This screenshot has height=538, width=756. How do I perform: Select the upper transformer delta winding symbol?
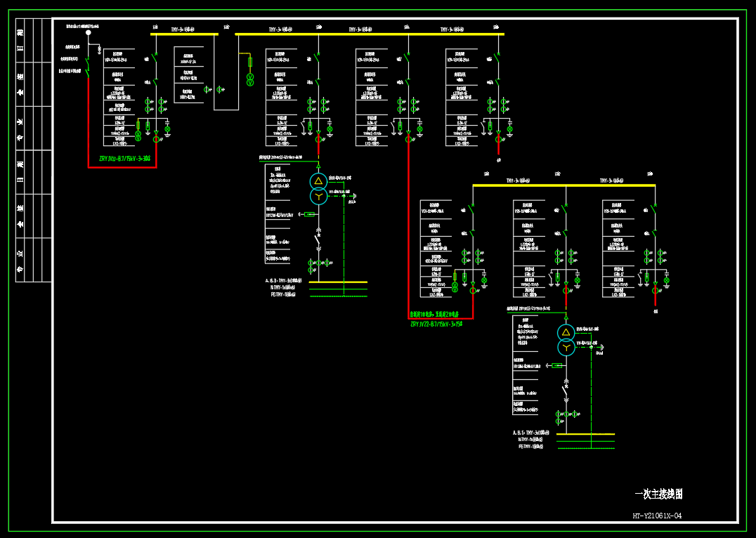coord(318,181)
